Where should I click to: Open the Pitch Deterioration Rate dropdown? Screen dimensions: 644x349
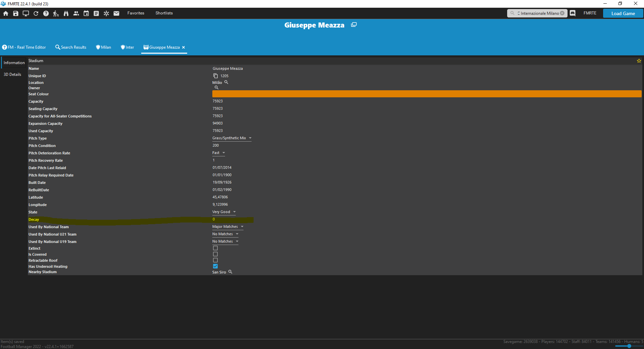219,153
